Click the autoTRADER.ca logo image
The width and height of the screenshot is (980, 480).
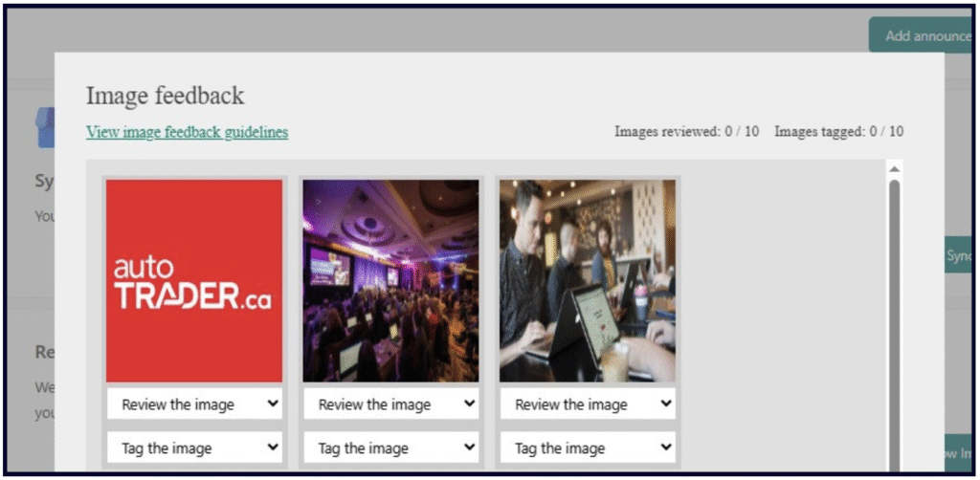click(x=194, y=281)
